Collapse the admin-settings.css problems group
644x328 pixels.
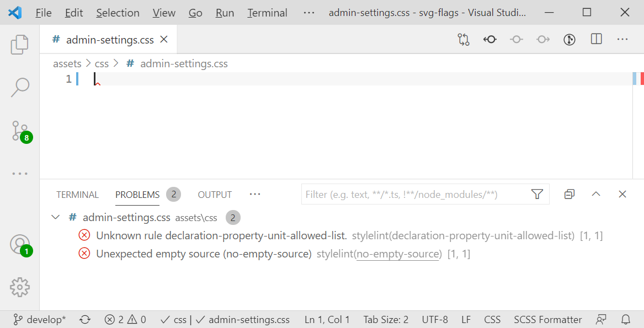tap(55, 217)
